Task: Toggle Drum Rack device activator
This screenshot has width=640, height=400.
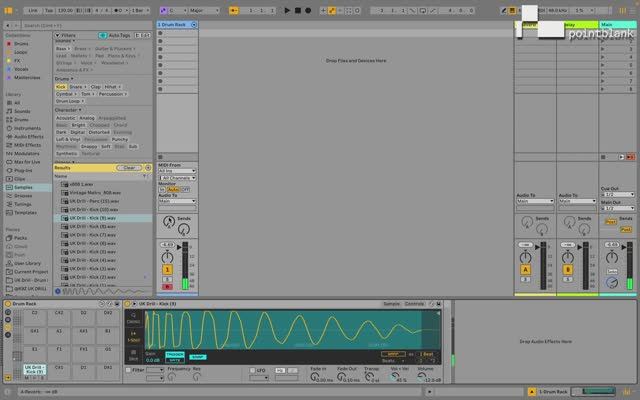Action: click(x=8, y=304)
